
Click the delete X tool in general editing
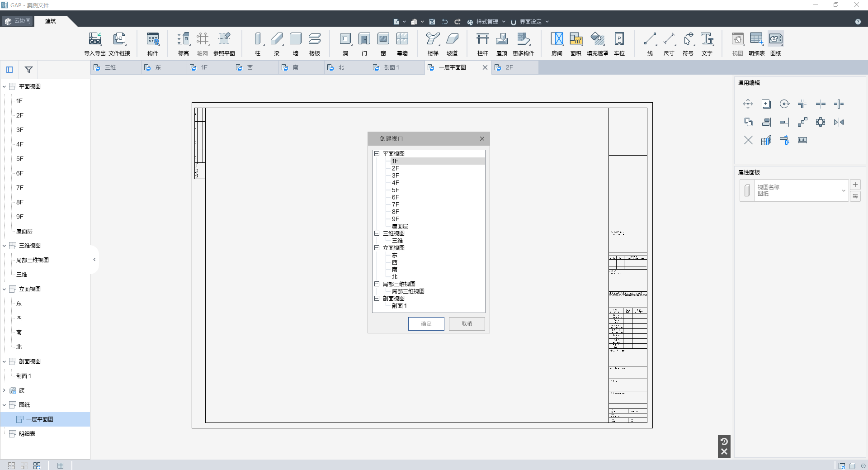[x=748, y=140]
